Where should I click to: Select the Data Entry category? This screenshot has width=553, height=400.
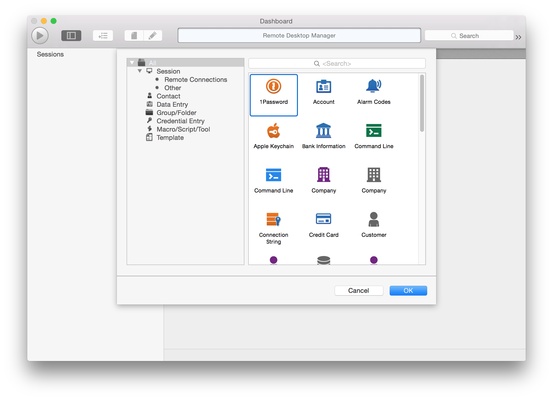(172, 104)
